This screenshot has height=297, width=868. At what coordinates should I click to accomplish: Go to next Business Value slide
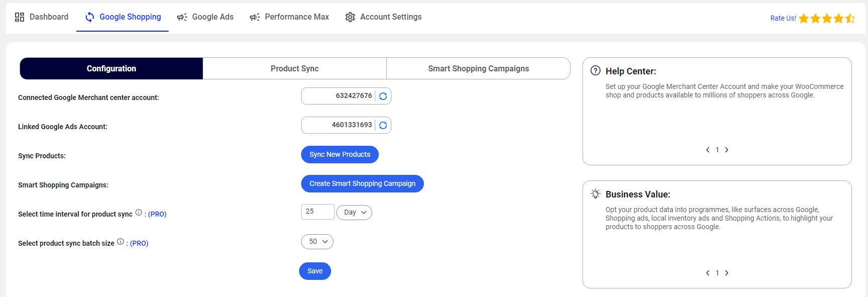click(727, 273)
